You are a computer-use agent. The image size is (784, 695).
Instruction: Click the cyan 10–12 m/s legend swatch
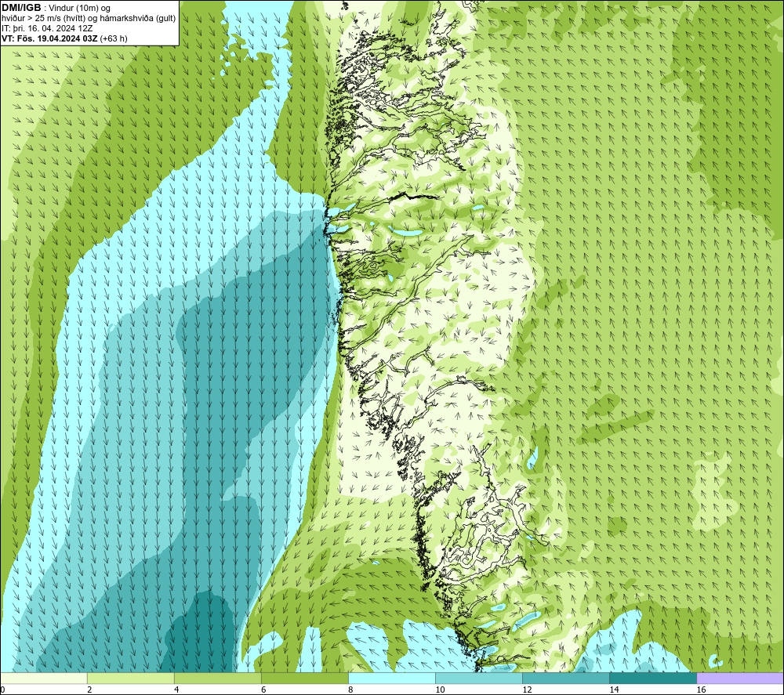tap(479, 678)
